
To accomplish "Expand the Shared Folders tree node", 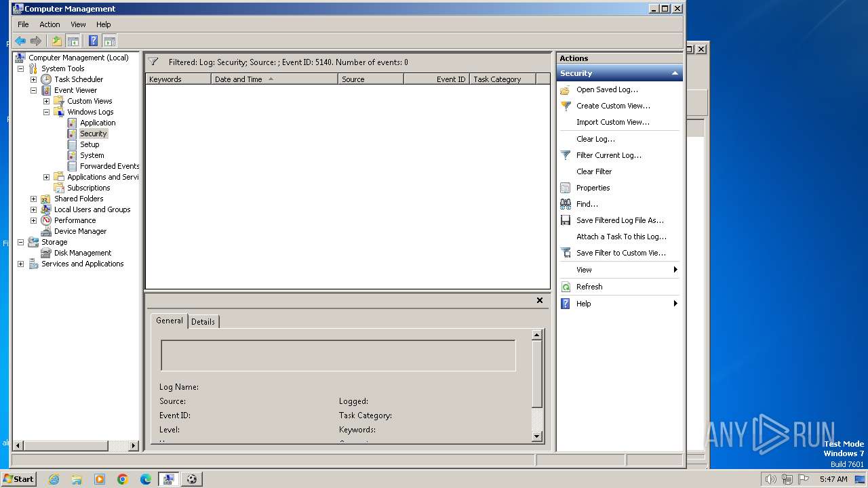I will tap(33, 199).
